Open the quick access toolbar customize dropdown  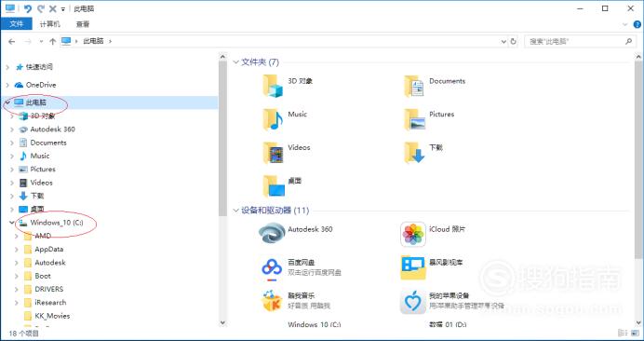(63, 9)
